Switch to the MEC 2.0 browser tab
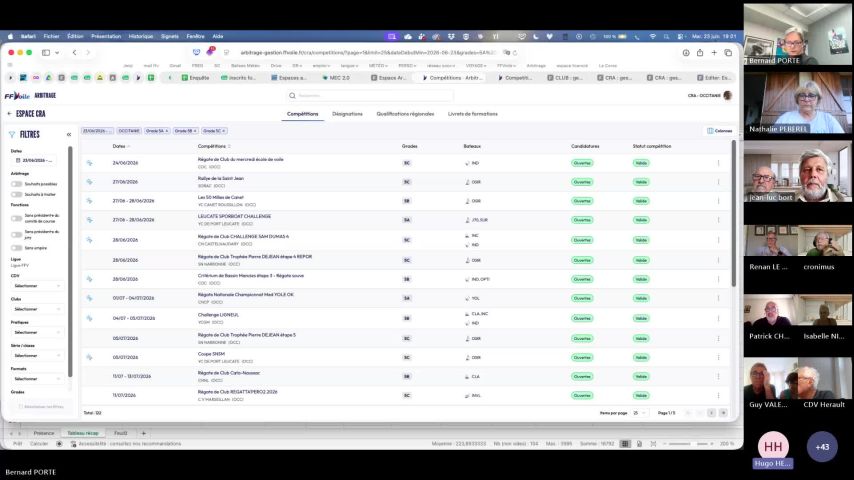This screenshot has height=480, width=854. tap(336, 78)
